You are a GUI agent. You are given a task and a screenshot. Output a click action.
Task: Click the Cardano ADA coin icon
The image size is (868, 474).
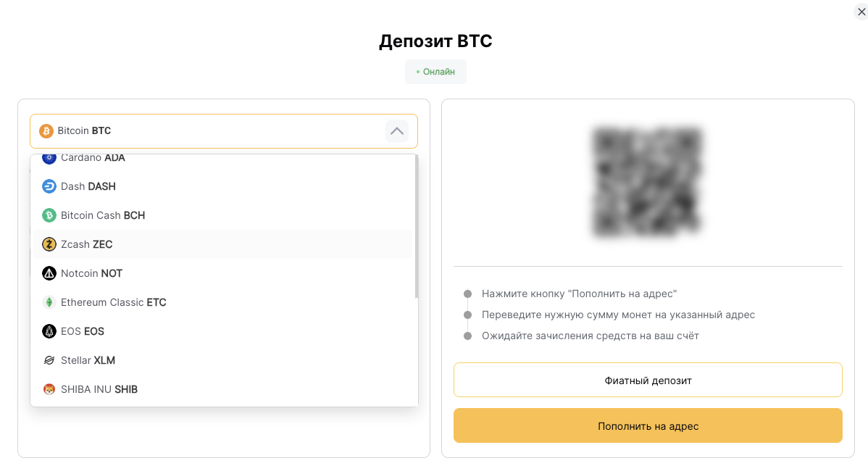[x=49, y=156]
